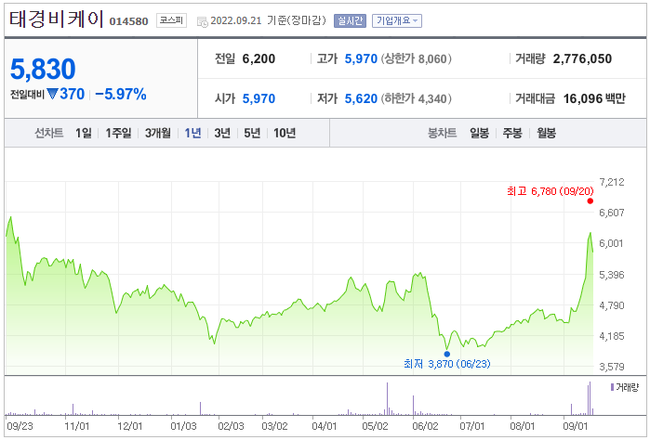The image size is (650, 440).
Task: Select the 1년 line chart tab
Action: [193, 133]
